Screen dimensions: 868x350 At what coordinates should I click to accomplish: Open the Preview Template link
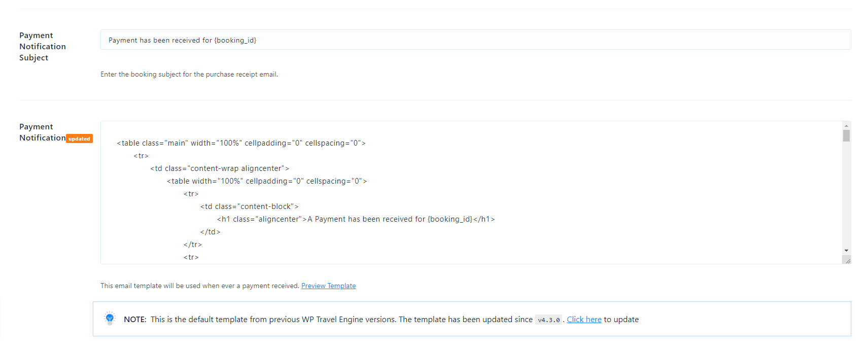(328, 286)
